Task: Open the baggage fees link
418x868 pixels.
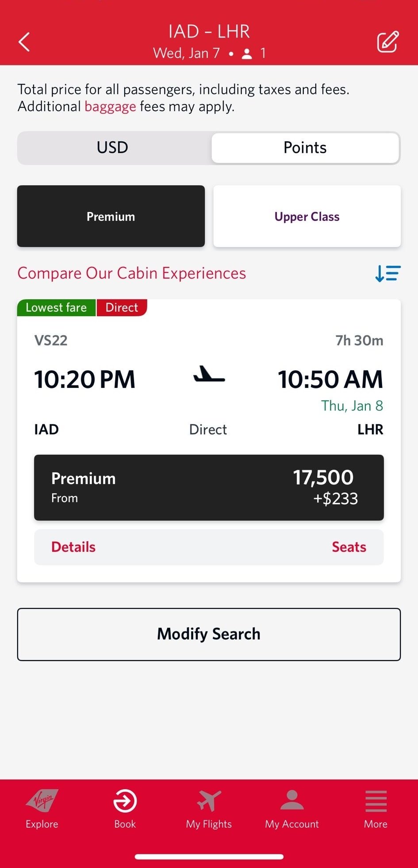Action: (110, 107)
